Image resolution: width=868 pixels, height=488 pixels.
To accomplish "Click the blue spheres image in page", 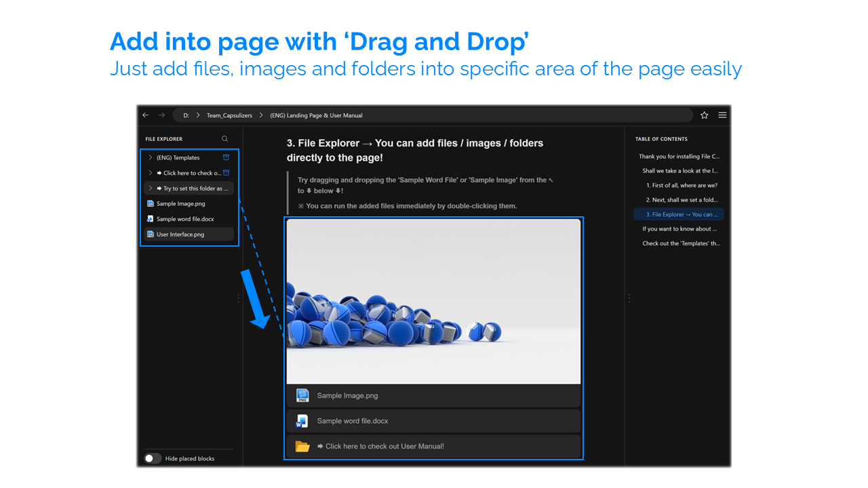I will tap(433, 302).
